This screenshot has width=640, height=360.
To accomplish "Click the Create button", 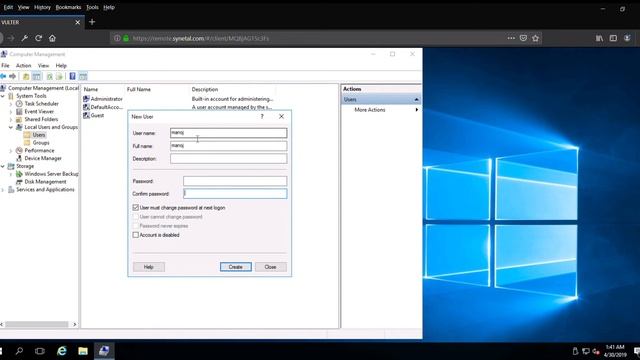I will 236,267.
